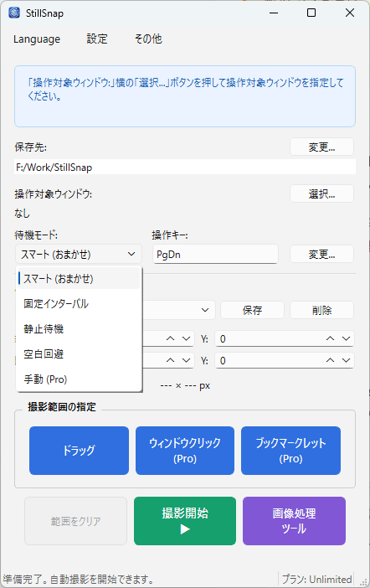Click the プラン: Unlimited status text
Image resolution: width=370 pixels, height=588 pixels.
click(317, 579)
